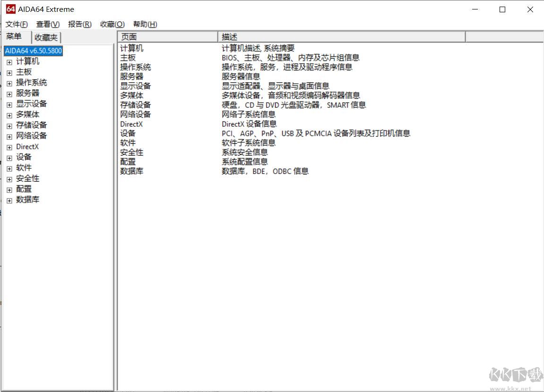Switch to the 收藏夹 tab
The height and width of the screenshot is (392, 544).
(x=46, y=37)
